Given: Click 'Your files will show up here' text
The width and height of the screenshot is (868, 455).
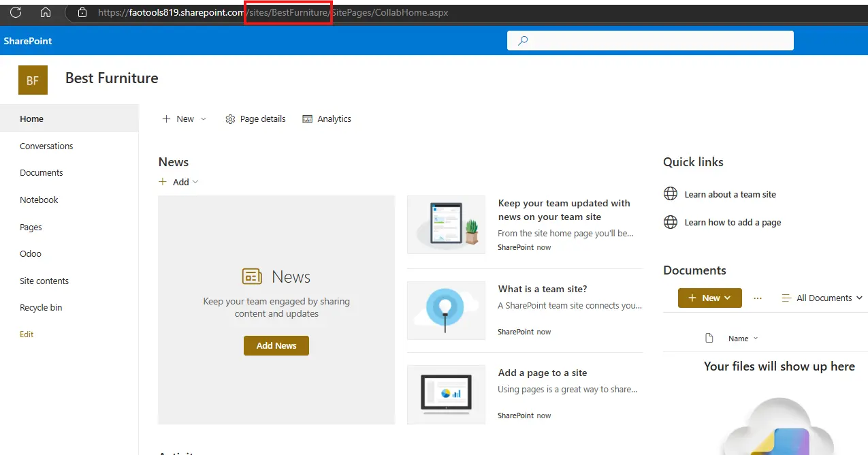Looking at the screenshot, I should click(x=779, y=366).
